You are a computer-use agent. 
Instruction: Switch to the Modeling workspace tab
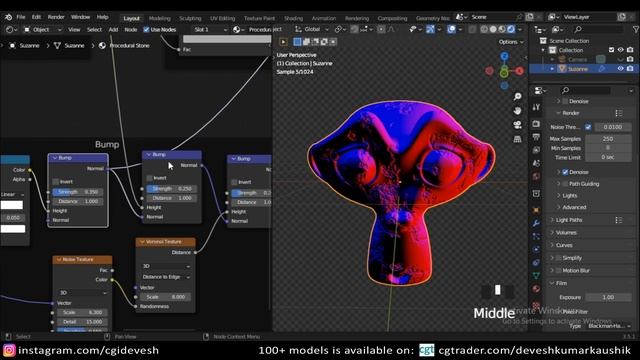pos(159,18)
